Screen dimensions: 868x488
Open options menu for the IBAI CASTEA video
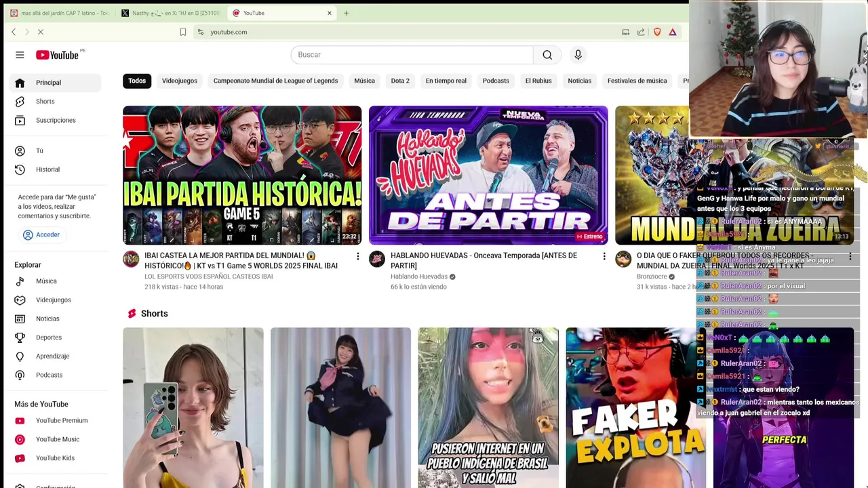358,256
